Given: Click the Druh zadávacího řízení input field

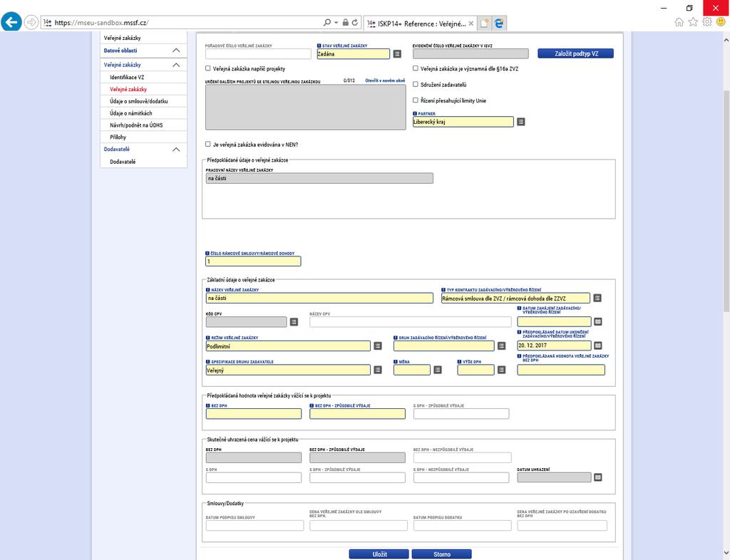Looking at the screenshot, I should tap(443, 346).
